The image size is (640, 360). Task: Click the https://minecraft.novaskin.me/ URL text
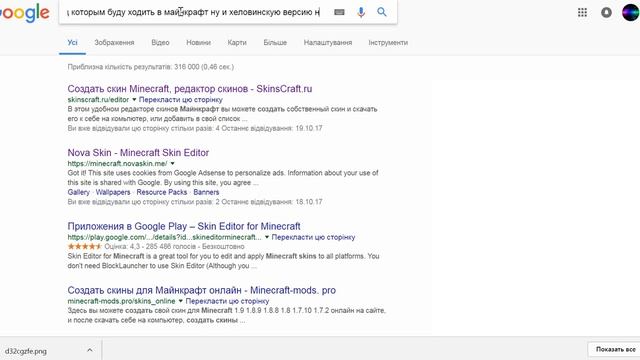[x=117, y=163]
